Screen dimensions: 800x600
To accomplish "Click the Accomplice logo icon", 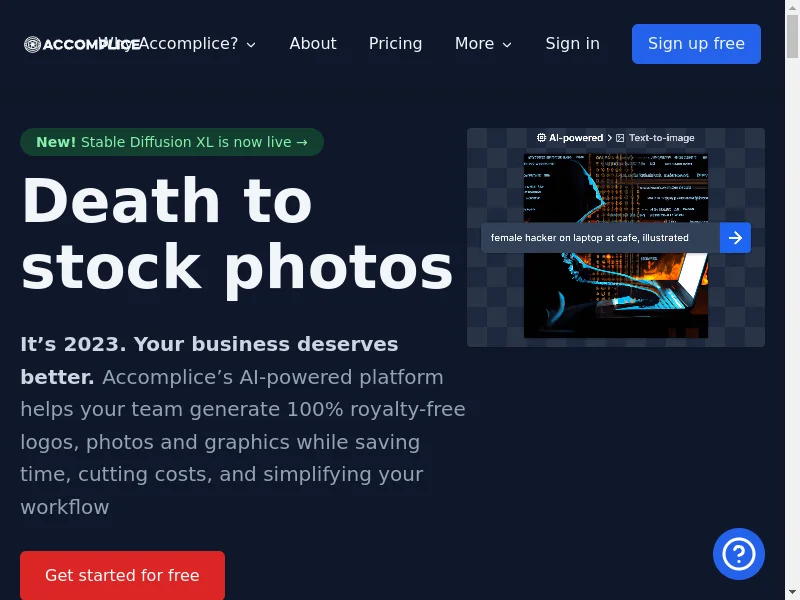I will click(32, 44).
